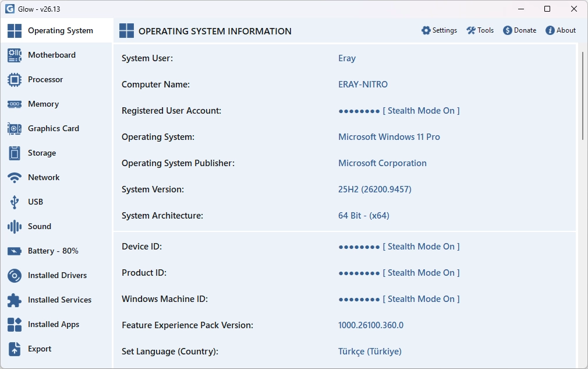
Task: Click the Windows logo beside page heading
Action: (x=126, y=31)
